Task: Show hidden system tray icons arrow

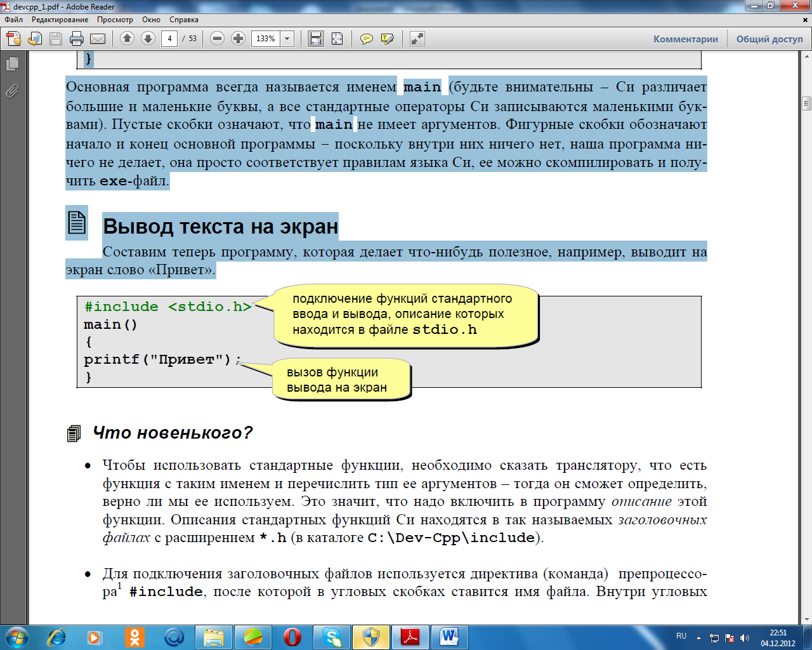Action: tap(698, 637)
